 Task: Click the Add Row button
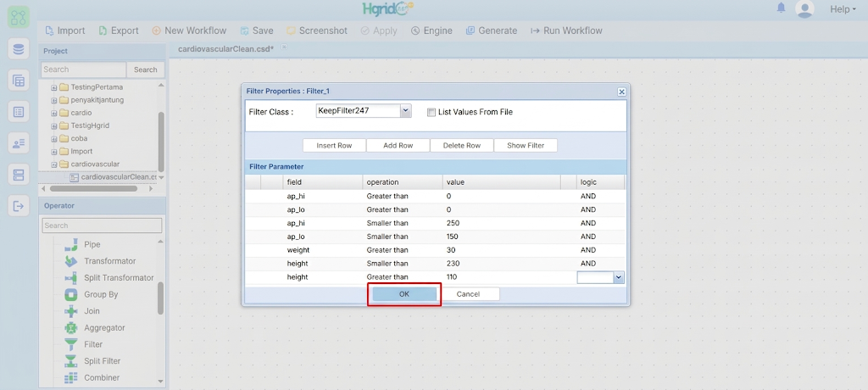(398, 145)
